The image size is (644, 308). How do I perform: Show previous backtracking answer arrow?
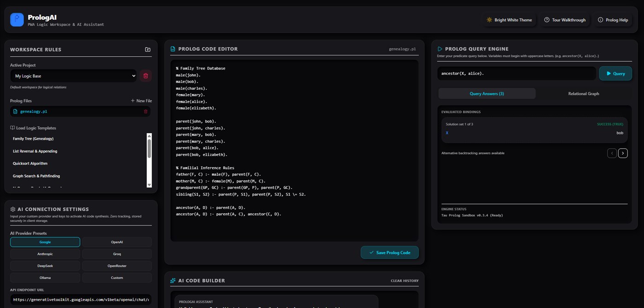tap(612, 153)
